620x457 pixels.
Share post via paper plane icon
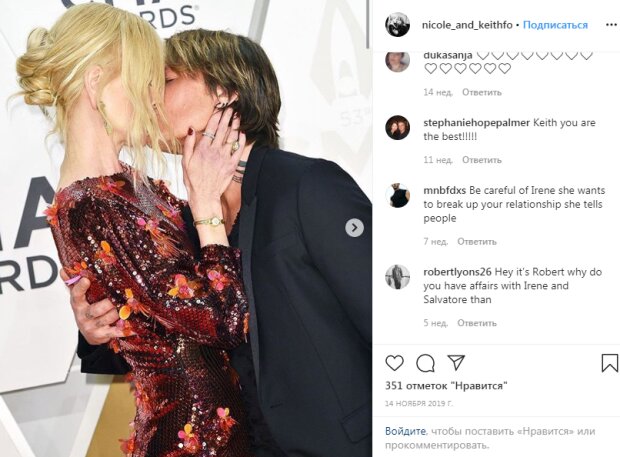456,362
